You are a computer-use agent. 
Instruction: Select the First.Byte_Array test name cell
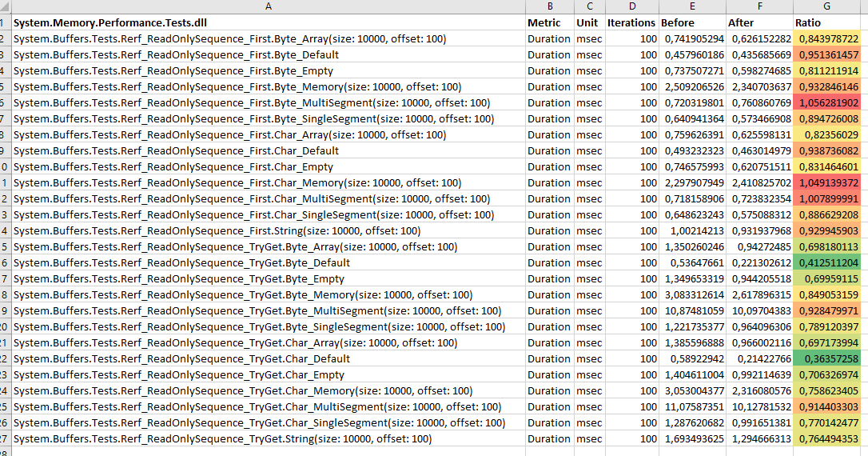[269, 38]
